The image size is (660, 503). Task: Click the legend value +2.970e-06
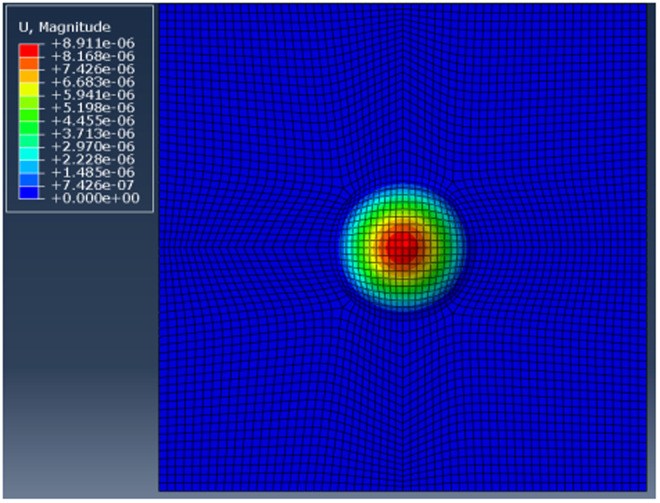93,146
